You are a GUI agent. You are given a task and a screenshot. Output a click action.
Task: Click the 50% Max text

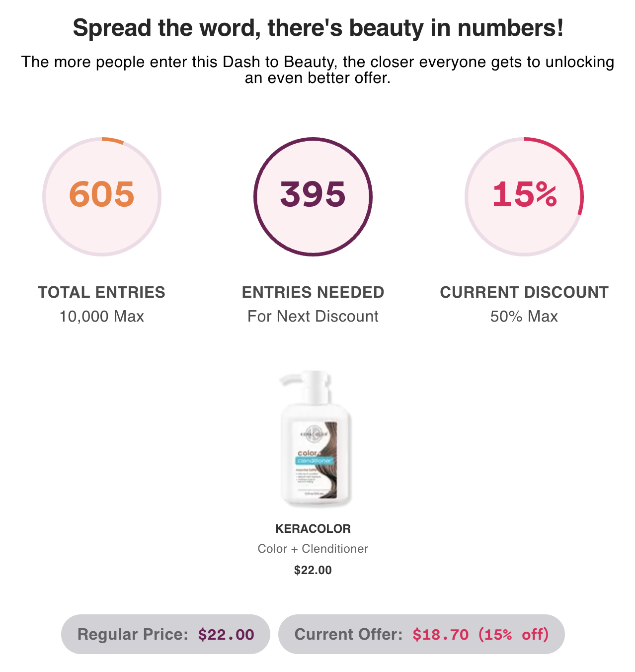point(524,317)
